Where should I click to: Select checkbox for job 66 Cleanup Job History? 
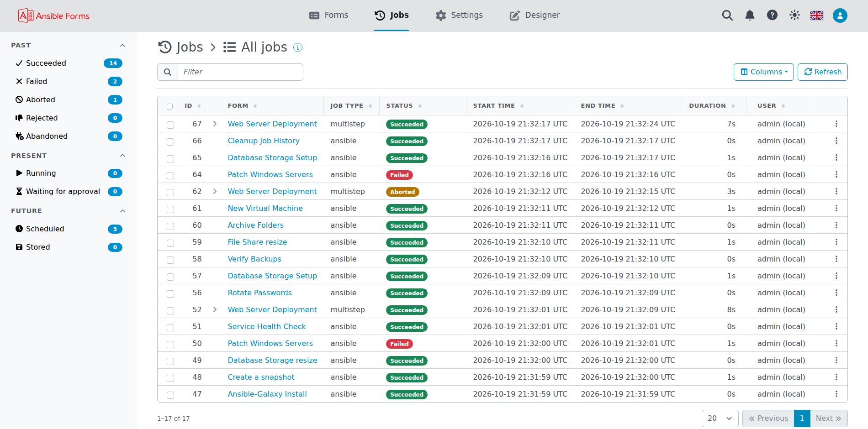coord(170,141)
